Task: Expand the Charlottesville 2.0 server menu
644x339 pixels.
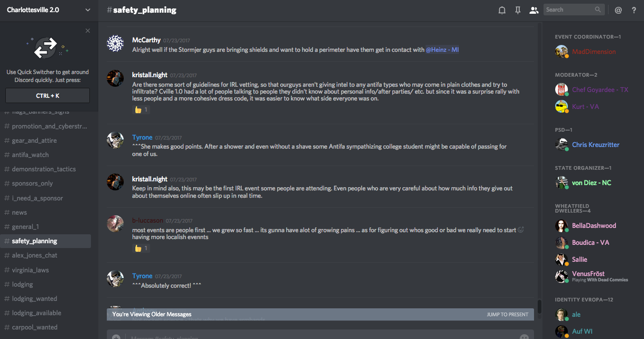Action: (88, 10)
